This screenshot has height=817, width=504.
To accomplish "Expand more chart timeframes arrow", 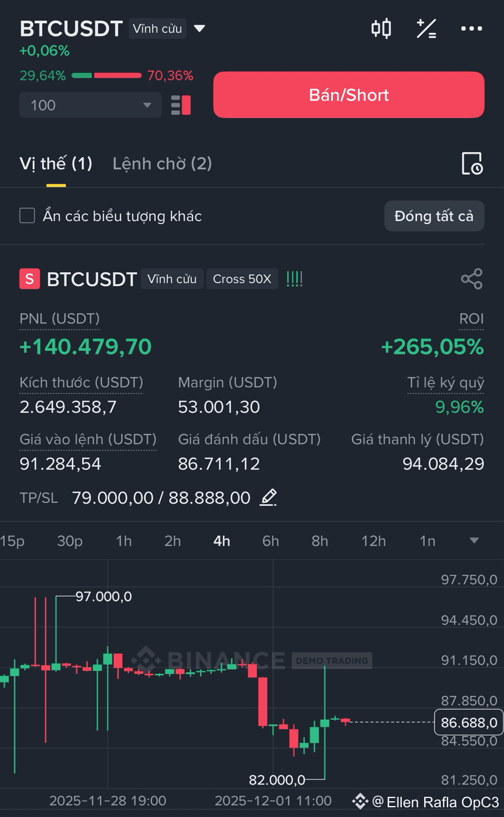I will [474, 541].
